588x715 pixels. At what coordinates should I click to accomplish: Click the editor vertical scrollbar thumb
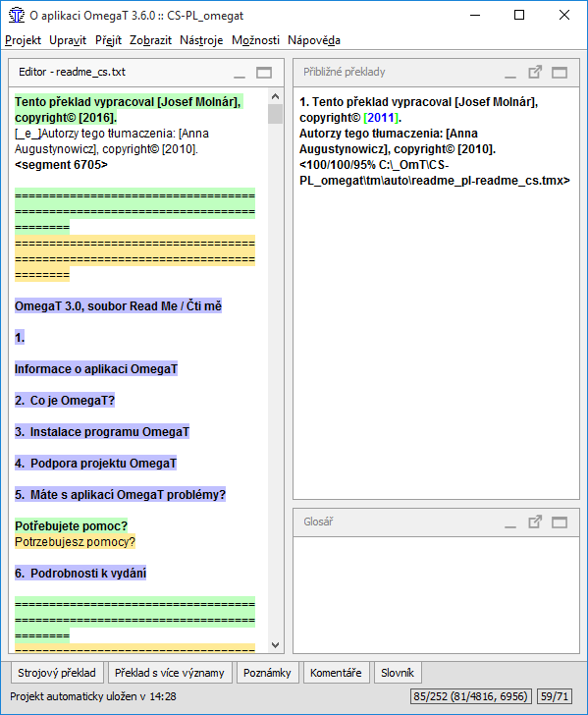(x=275, y=114)
